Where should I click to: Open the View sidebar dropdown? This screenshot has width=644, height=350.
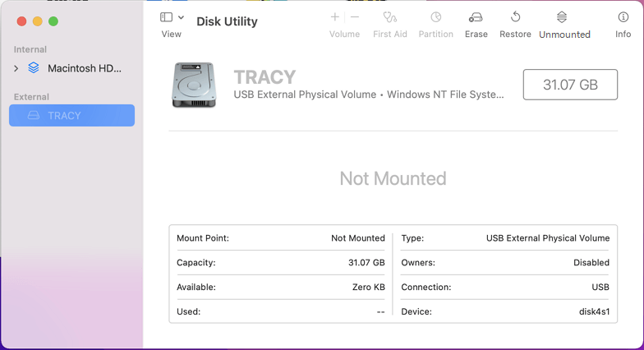[x=172, y=17]
